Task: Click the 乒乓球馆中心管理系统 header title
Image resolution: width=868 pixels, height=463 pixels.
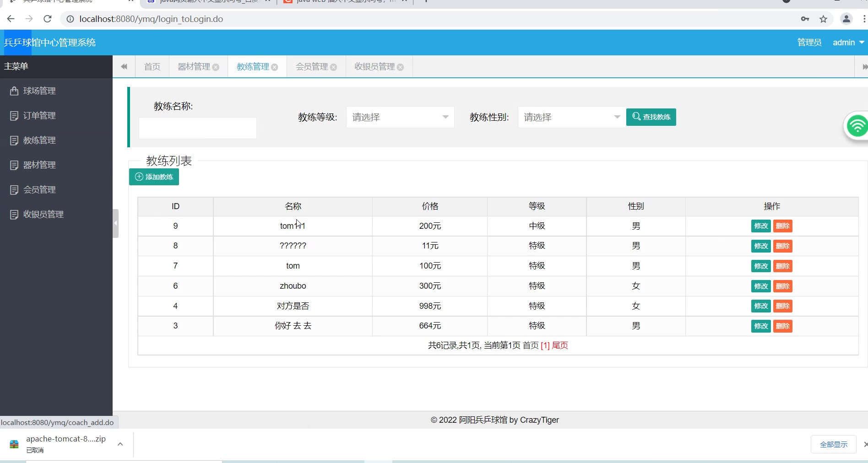Action: [x=49, y=43]
